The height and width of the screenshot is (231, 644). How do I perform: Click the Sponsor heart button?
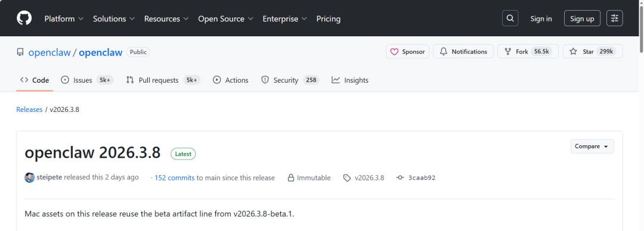click(x=407, y=52)
